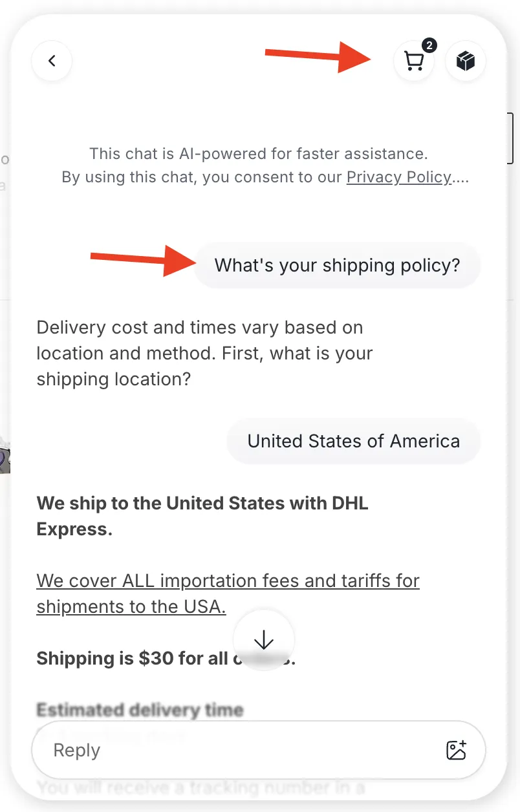Open the importation fees and tariffs link
Image resolution: width=520 pixels, height=812 pixels.
pyautogui.click(x=228, y=593)
